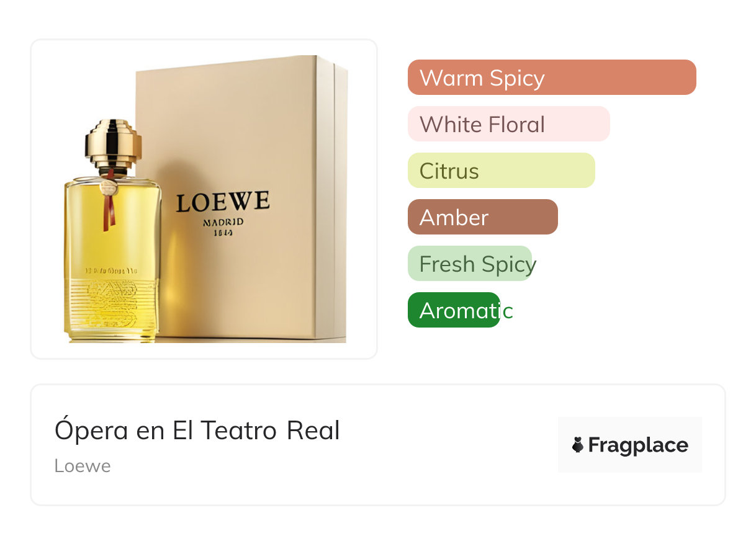The width and height of the screenshot is (756, 536).
Task: Select the White Floral accord bar
Action: pos(509,124)
